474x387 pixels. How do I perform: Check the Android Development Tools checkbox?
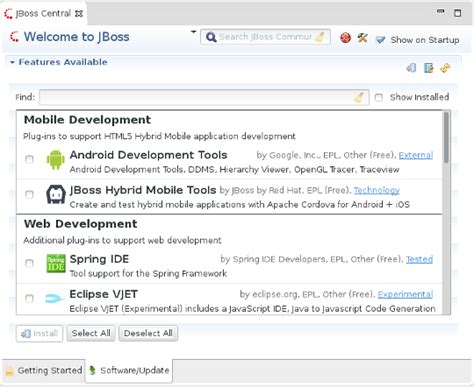coord(29,159)
